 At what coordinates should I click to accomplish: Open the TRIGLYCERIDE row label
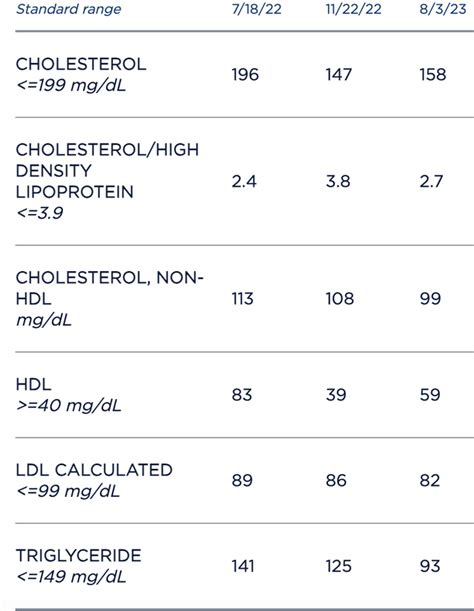(x=78, y=556)
